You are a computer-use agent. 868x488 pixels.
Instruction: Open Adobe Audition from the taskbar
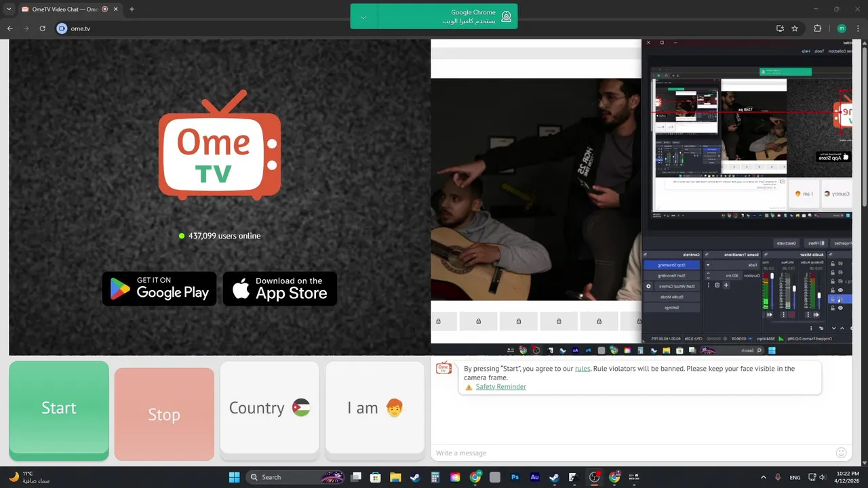coord(534,477)
